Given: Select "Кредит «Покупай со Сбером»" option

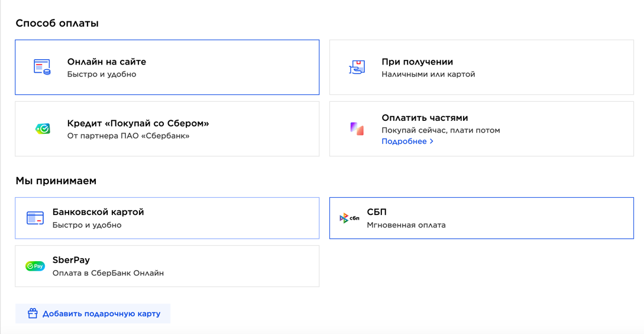Looking at the screenshot, I should 167,129.
